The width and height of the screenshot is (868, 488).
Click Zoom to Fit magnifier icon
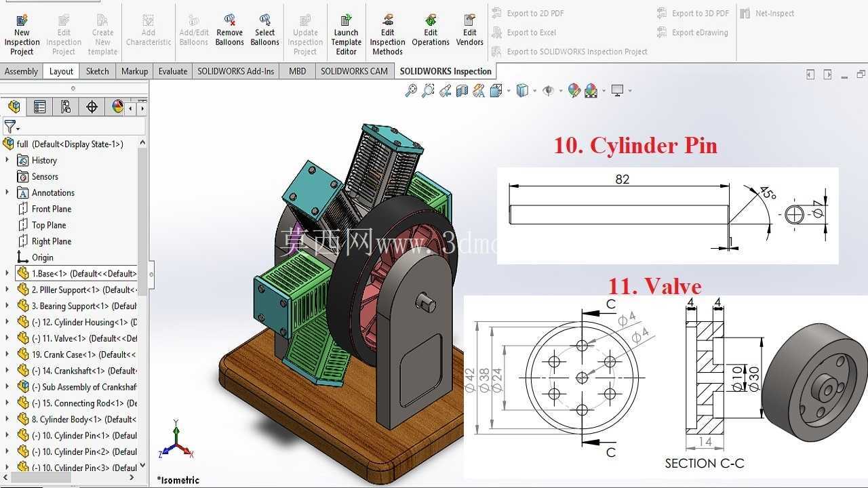click(x=411, y=90)
